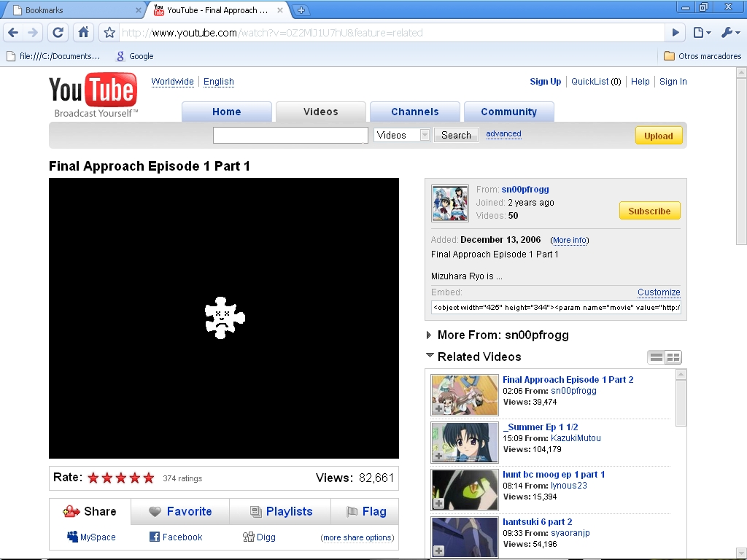Switch to the Channels tab
747x560 pixels.
tap(415, 112)
